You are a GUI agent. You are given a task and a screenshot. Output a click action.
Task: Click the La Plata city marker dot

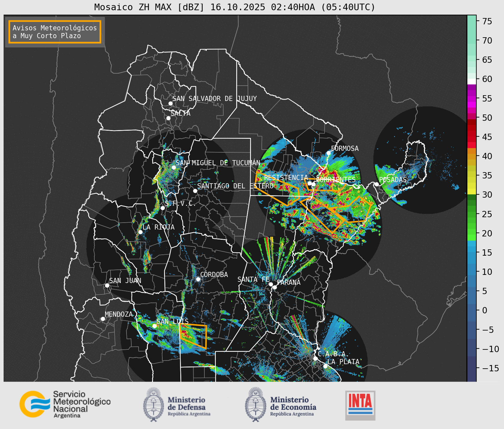pyautogui.click(x=325, y=366)
